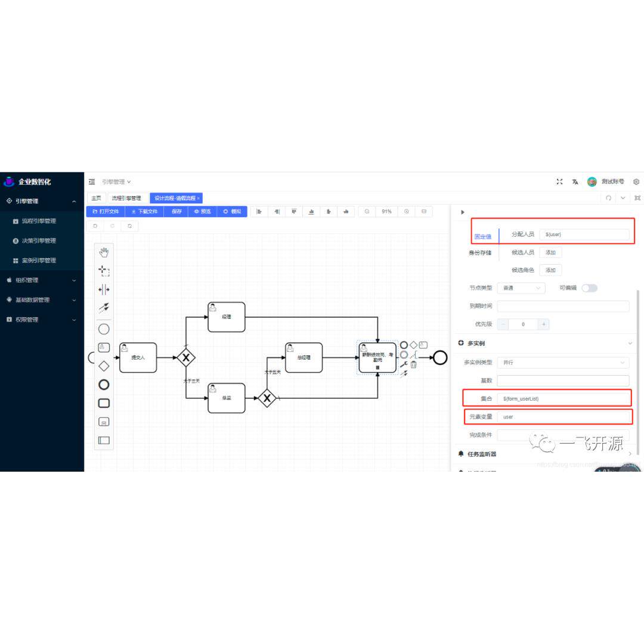Screen dimensions: 644x644
Task: Click the zoom out magnifier button
Action: (367, 212)
